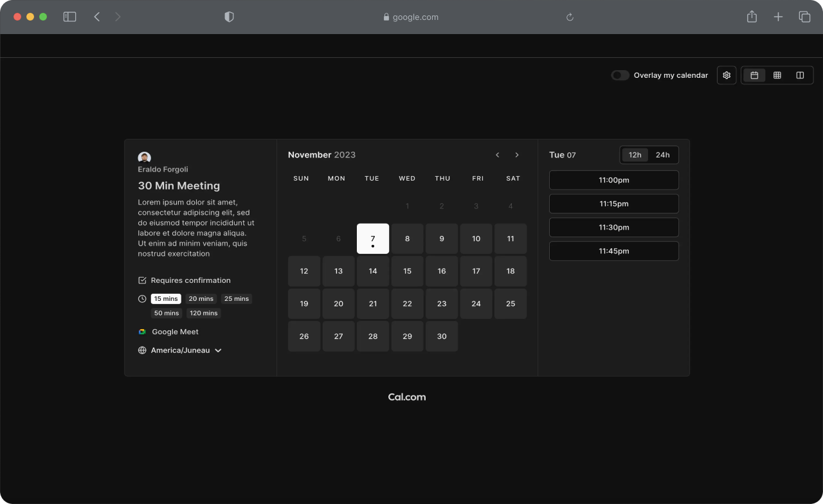
Task: Select November 24 in calendar
Action: [x=476, y=303]
